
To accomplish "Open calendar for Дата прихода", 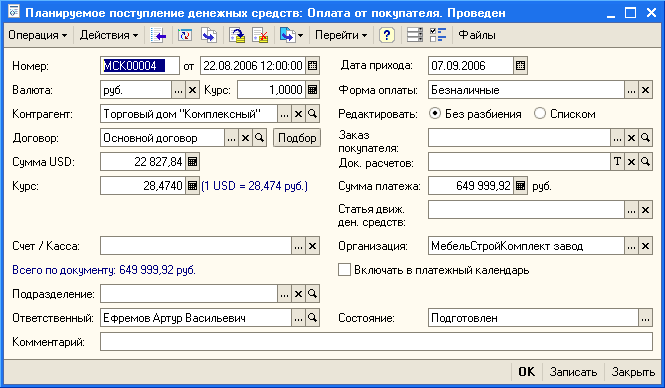I will click(x=520, y=66).
